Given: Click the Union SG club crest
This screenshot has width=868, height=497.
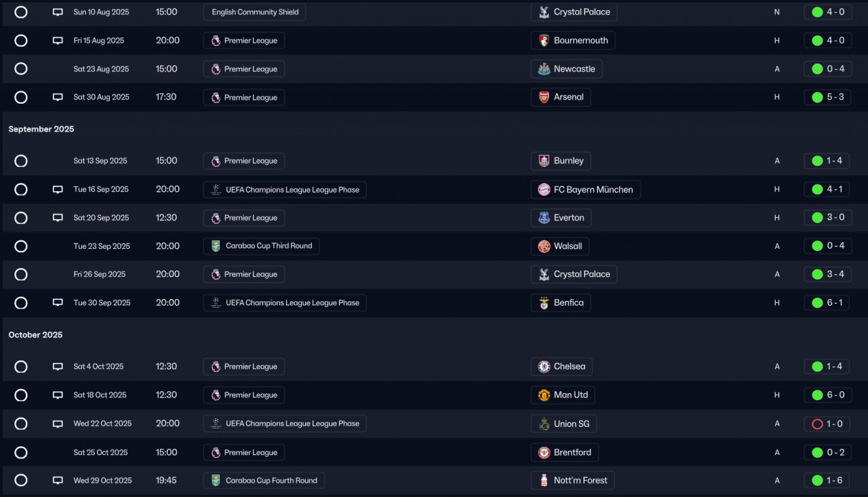Looking at the screenshot, I should tap(544, 424).
